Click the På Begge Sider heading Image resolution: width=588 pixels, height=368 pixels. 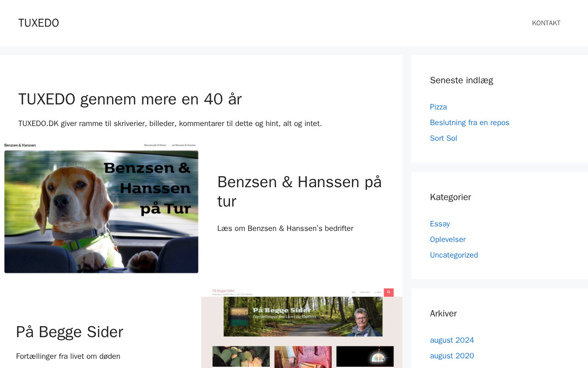pos(69,332)
